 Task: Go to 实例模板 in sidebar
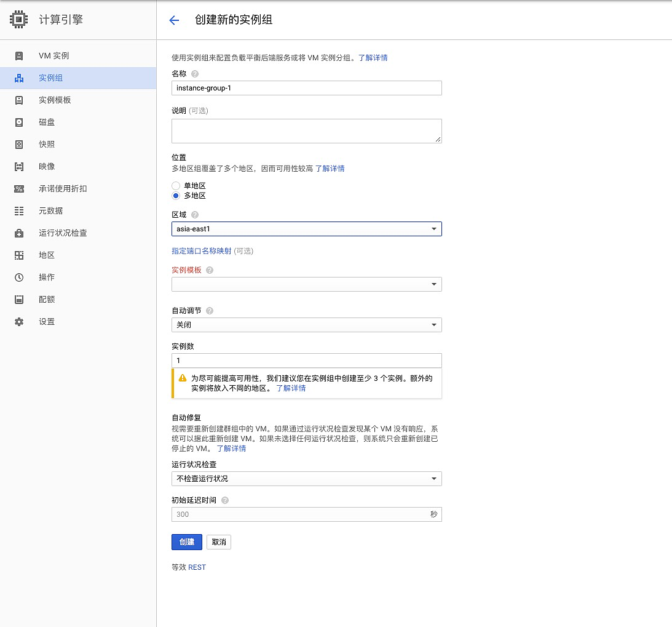click(55, 100)
